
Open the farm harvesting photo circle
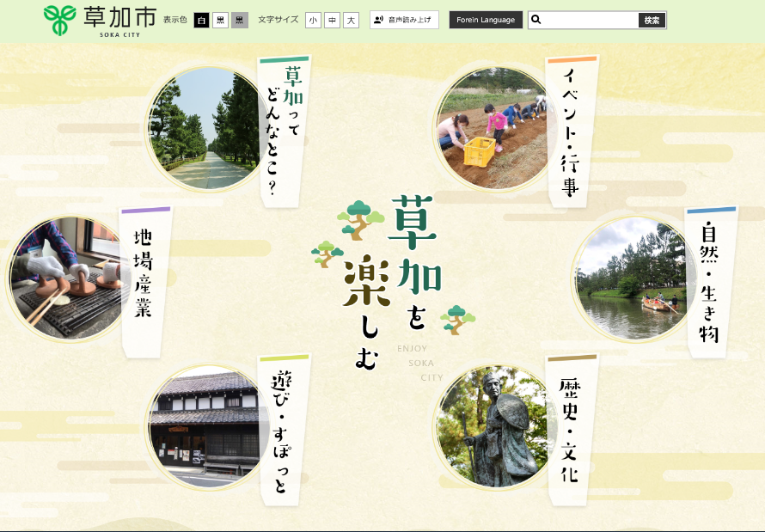click(495, 129)
